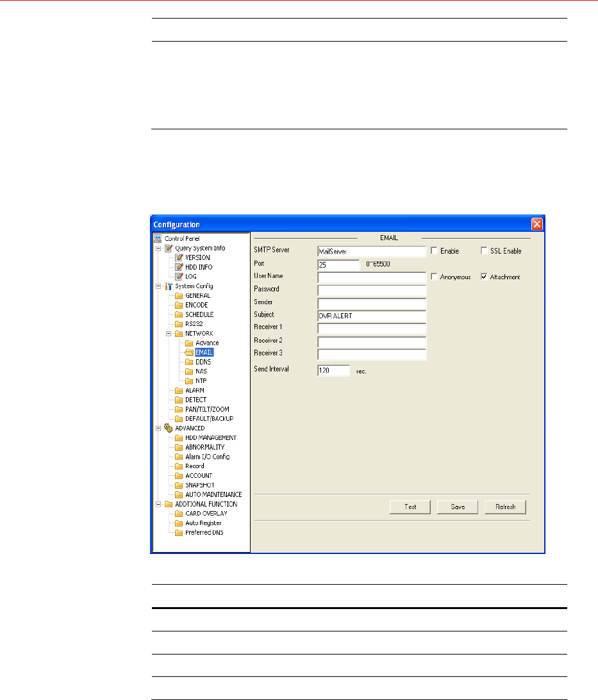Image resolution: width=598 pixels, height=700 pixels.
Task: Click the SNAPSHOT folder icon
Action: (x=179, y=485)
